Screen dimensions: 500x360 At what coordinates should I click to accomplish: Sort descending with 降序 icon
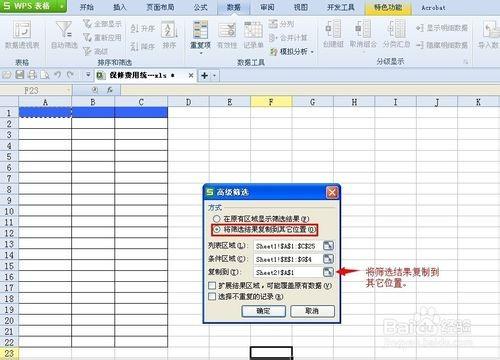134,46
